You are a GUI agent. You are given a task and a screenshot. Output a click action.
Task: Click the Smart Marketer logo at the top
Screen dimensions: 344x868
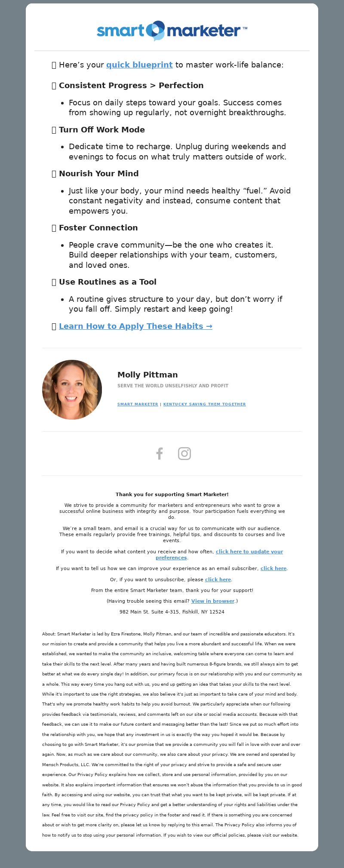tap(172, 31)
